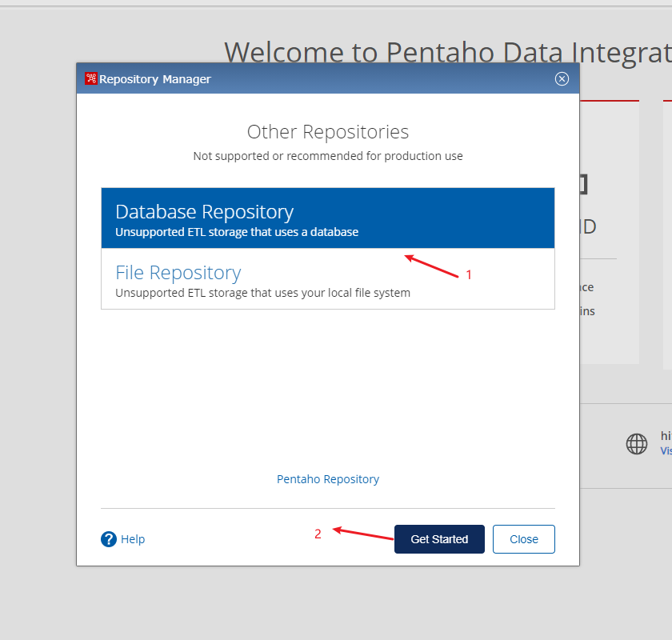The image size is (672, 640).
Task: Click the Repository Manager title icon
Action: click(x=91, y=78)
